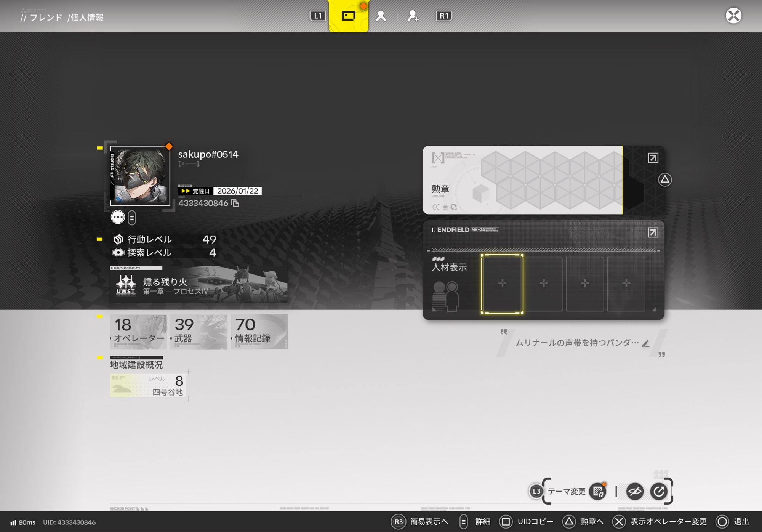Viewport: 762px width, 532px height.
Task: Click the speech bubble status icon
Action: click(x=118, y=217)
